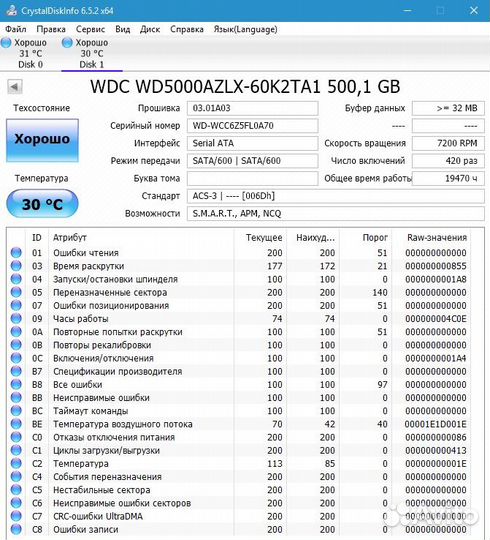Click the previous disk arrow button
The height and width of the screenshot is (540, 490).
coord(15,87)
